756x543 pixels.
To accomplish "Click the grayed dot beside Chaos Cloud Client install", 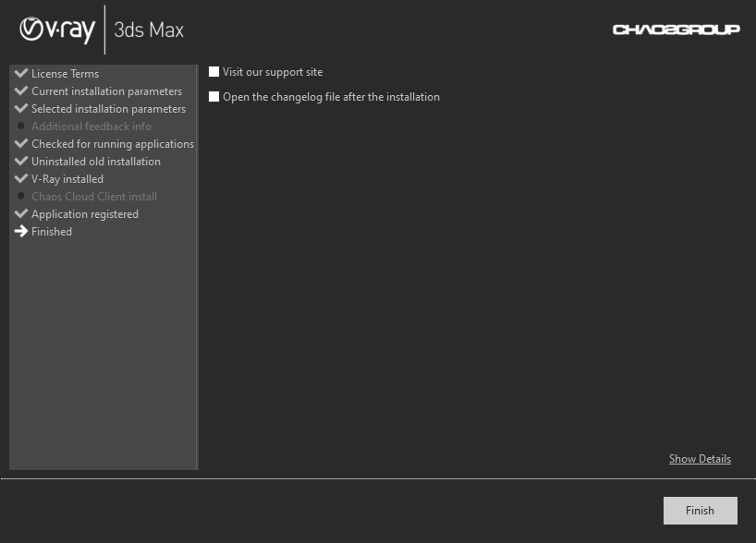I will click(x=20, y=196).
